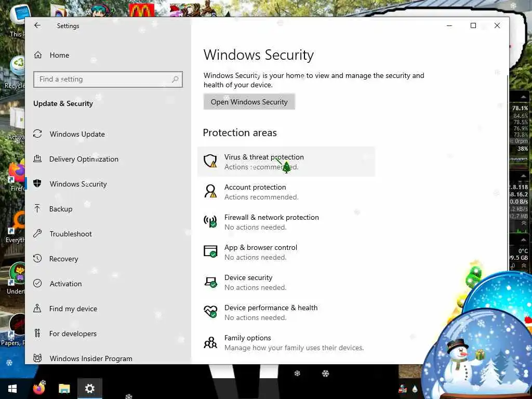This screenshot has width=532, height=399.
Task: Open the Home icon in Settings sidebar
Action: pos(37,55)
